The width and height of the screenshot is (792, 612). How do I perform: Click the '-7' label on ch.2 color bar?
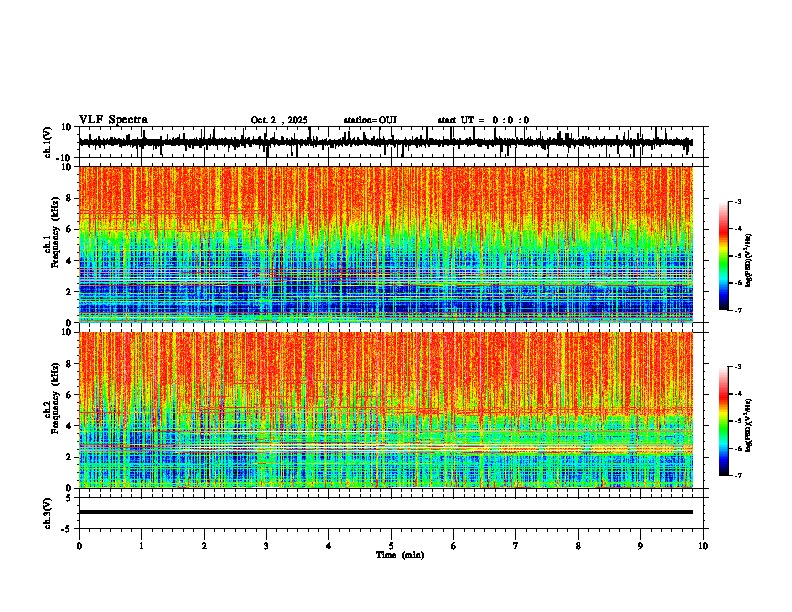coord(737,475)
